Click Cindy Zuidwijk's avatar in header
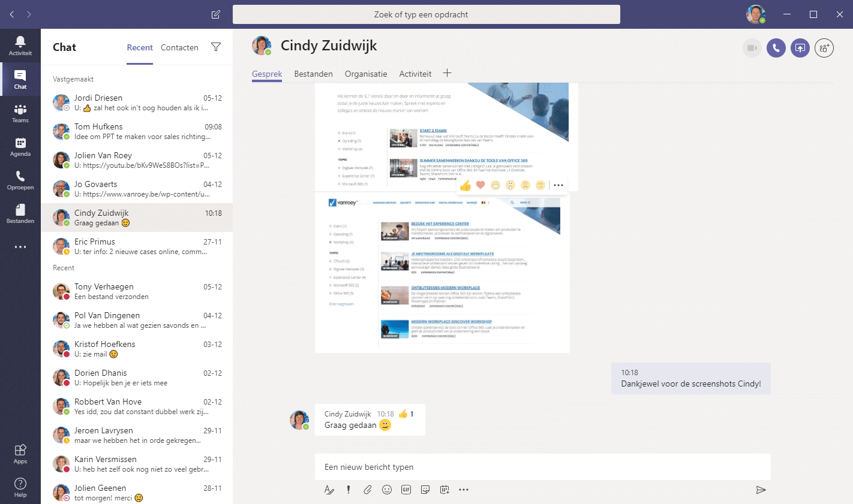This screenshot has height=504, width=853. [x=262, y=46]
